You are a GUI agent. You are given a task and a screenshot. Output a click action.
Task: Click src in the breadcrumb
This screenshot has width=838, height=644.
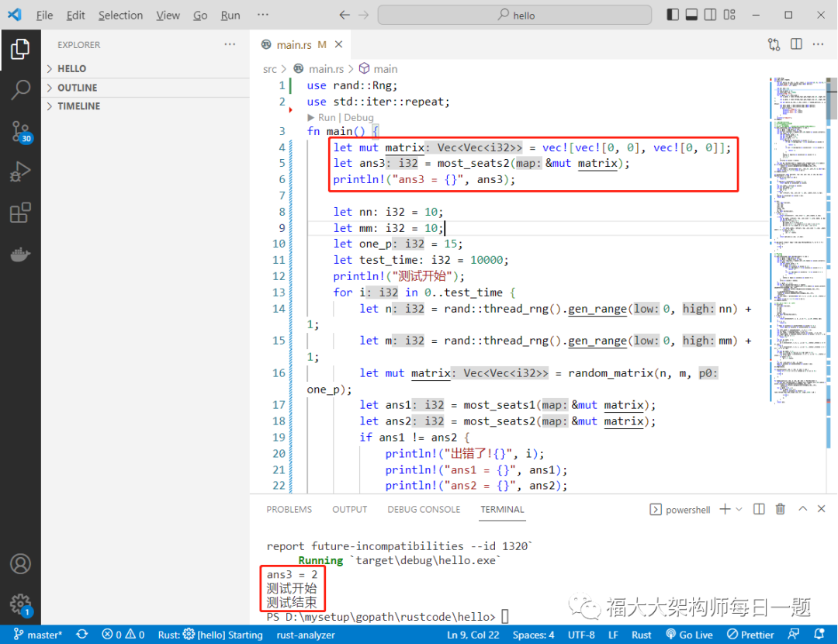270,69
